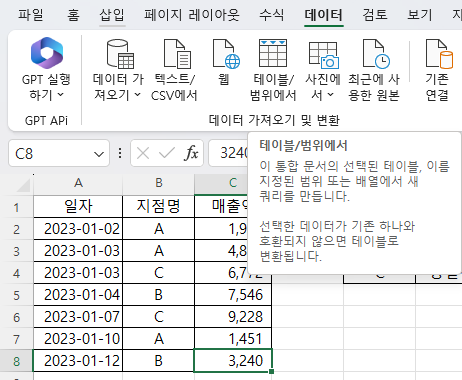Viewport: 462px width, 380px height.
Task: Click the GPT 실행하기 icon
Action: [x=47, y=53]
